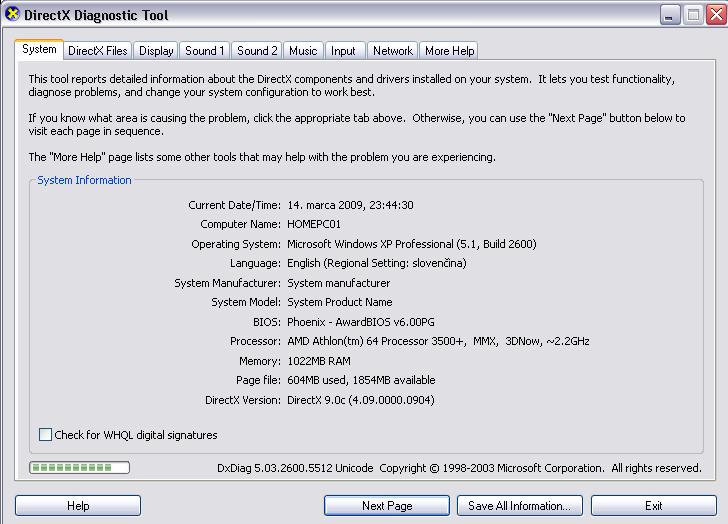Image resolution: width=728 pixels, height=524 pixels.
Task: Click the Current Date/Time label
Action: pos(234,205)
